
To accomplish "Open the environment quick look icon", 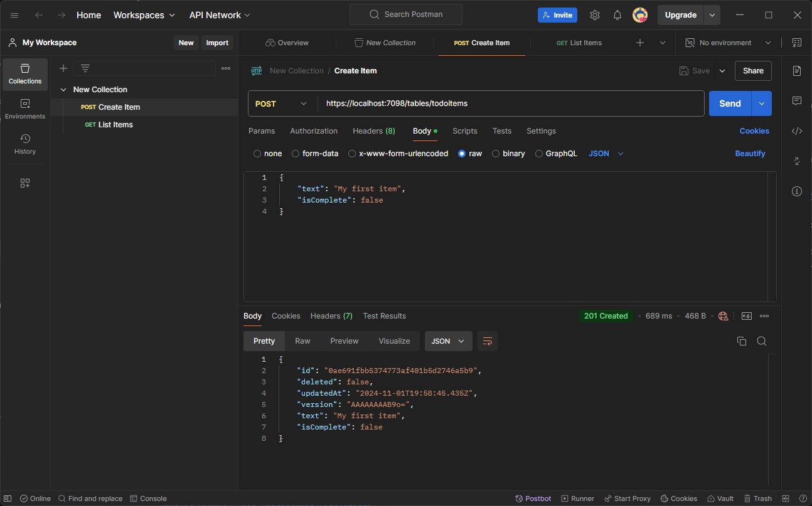I will 797,43.
